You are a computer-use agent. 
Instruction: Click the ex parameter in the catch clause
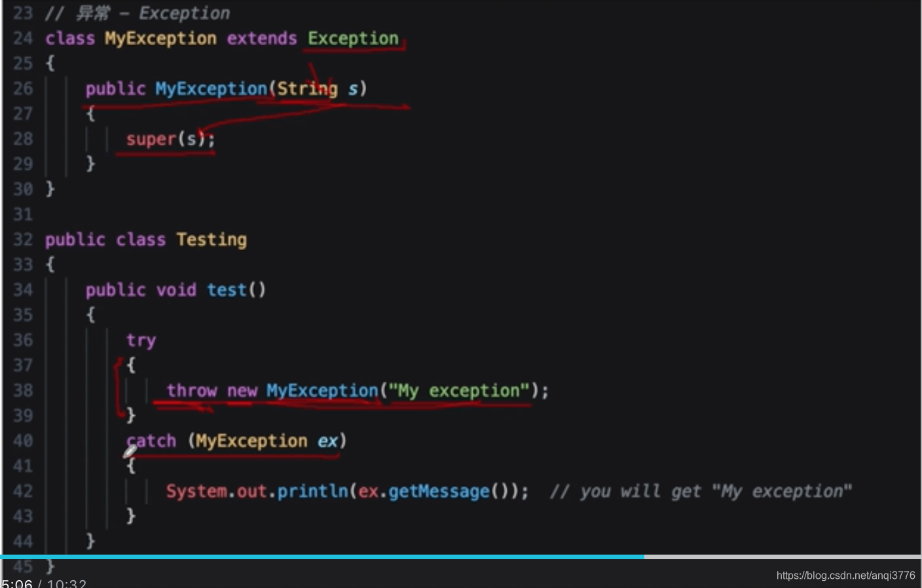pyautogui.click(x=327, y=442)
